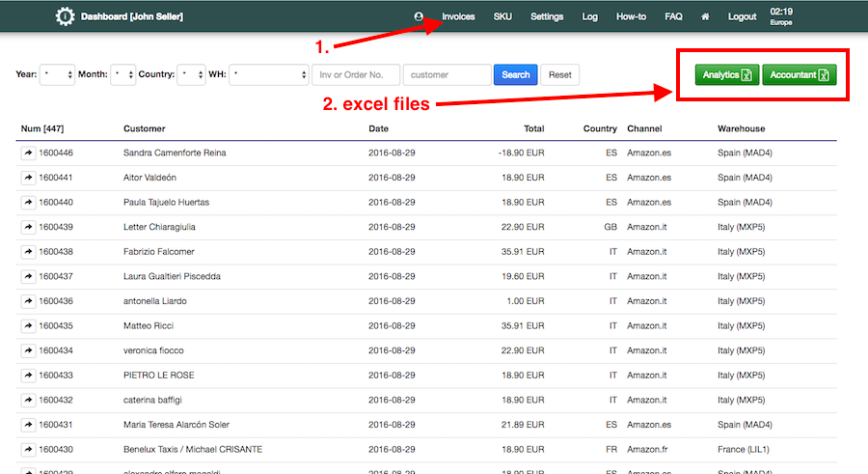Click the Inv or Order No. field

pyautogui.click(x=355, y=74)
